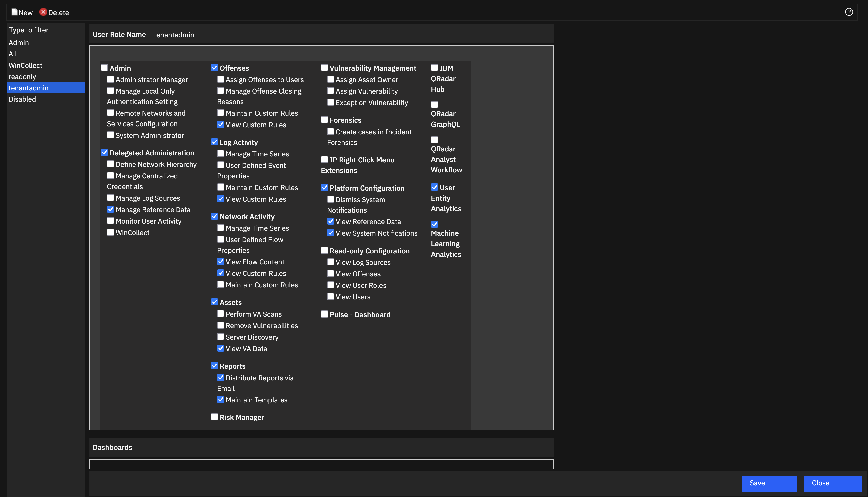
Task: Click the New role icon
Action: coord(14,12)
